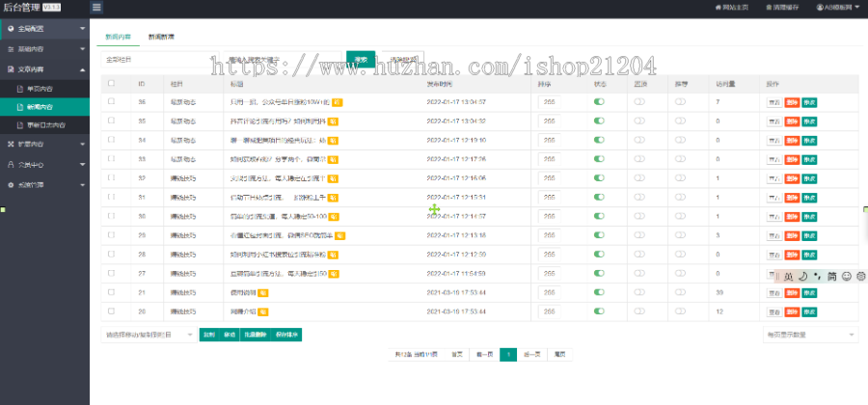Tick the checkbox for row ID 21
Viewport: 868px width, 405px height.
click(x=111, y=292)
